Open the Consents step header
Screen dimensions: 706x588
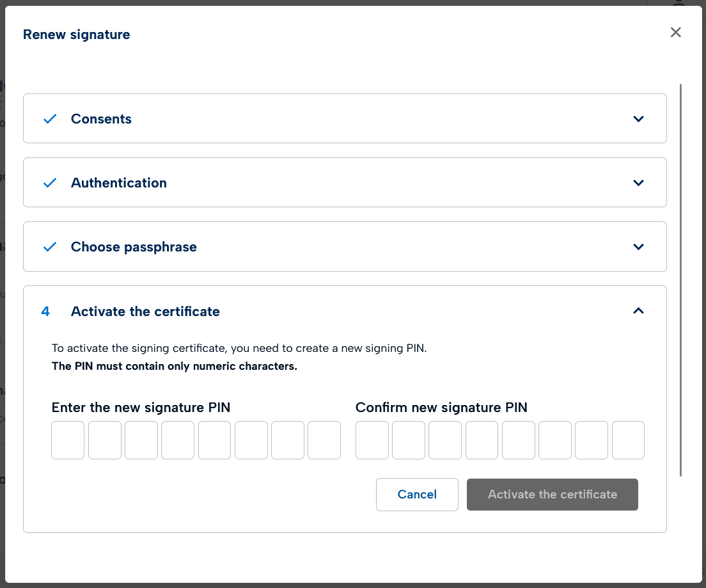tap(101, 119)
